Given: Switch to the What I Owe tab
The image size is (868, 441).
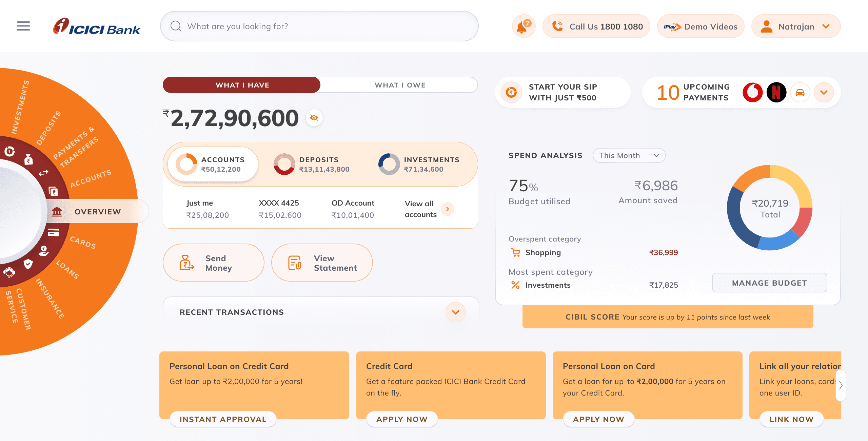Looking at the screenshot, I should click(399, 85).
